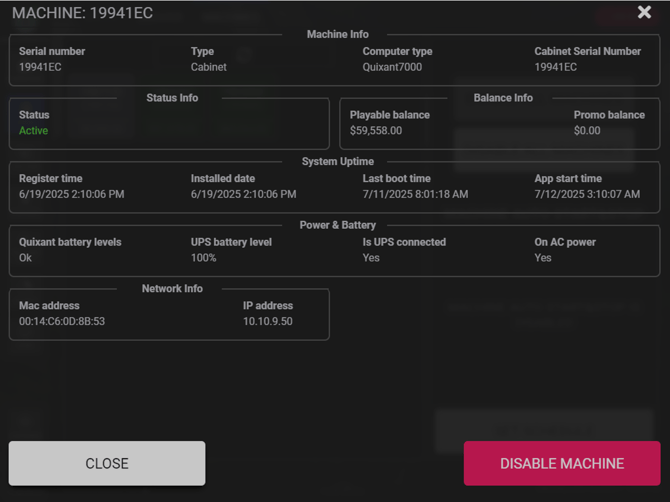Click the IP address 10.10.9.50

tap(268, 322)
